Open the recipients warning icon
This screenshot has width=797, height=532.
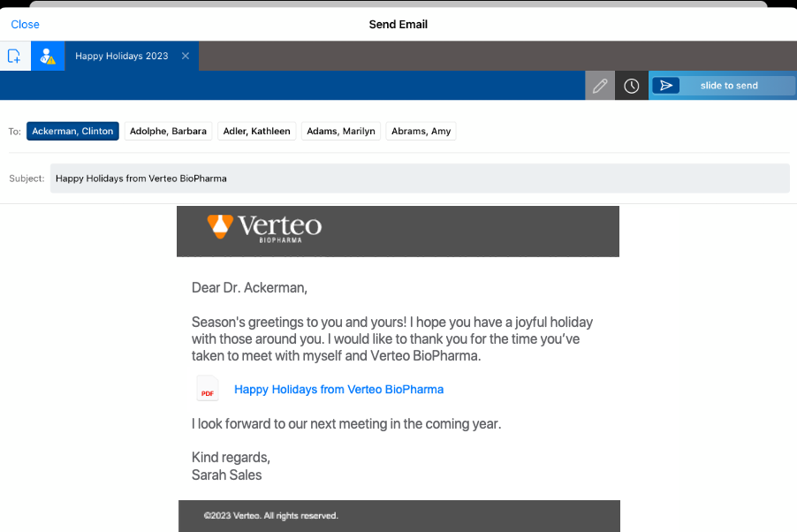48,57
